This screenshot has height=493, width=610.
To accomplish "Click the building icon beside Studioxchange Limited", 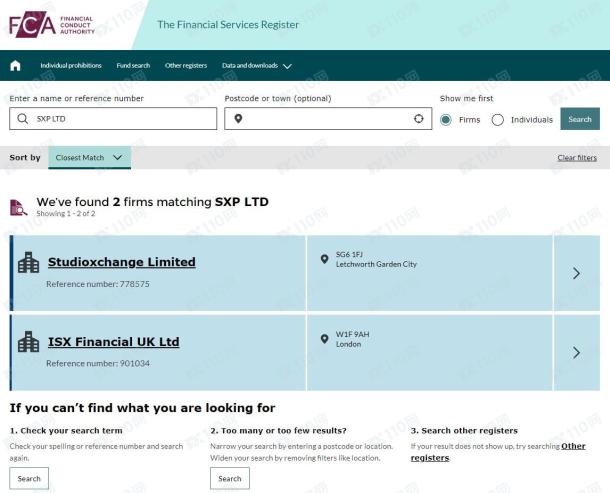I will tap(28, 262).
